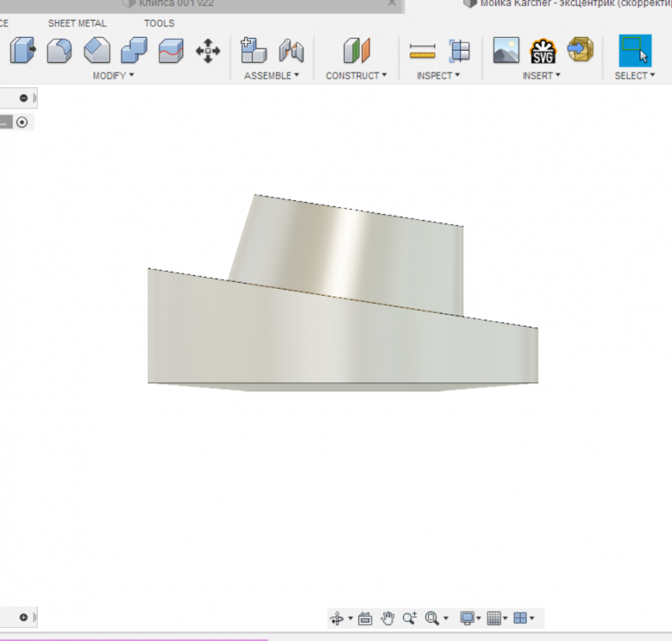Viewport: 672px width, 641px height.
Task: Click the Select tool button
Action: tap(635, 50)
